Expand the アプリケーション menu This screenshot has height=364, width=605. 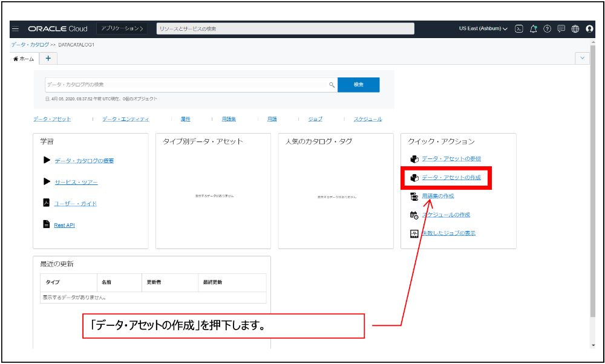coord(122,28)
